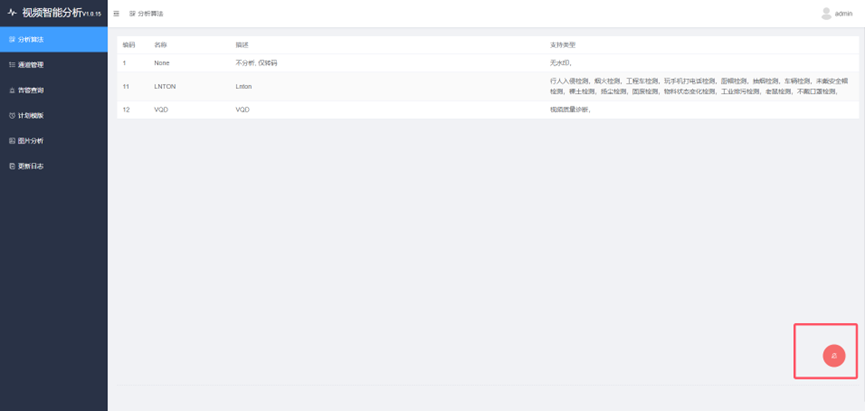Click the 视频质量诊断 supported type cell

(x=570, y=110)
